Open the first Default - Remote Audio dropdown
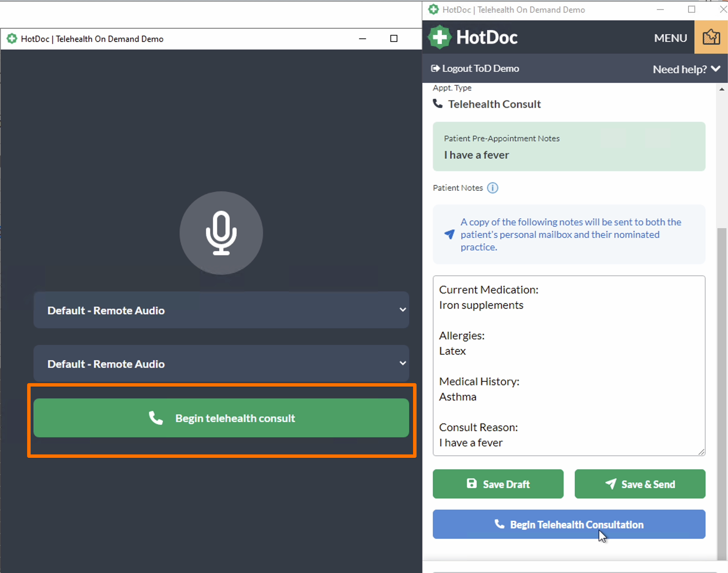Viewport: 728px width, 573px height. [221, 310]
